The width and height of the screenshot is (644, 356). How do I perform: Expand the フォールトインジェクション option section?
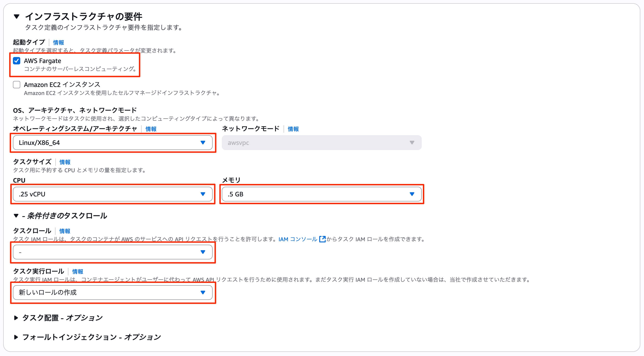16,337
